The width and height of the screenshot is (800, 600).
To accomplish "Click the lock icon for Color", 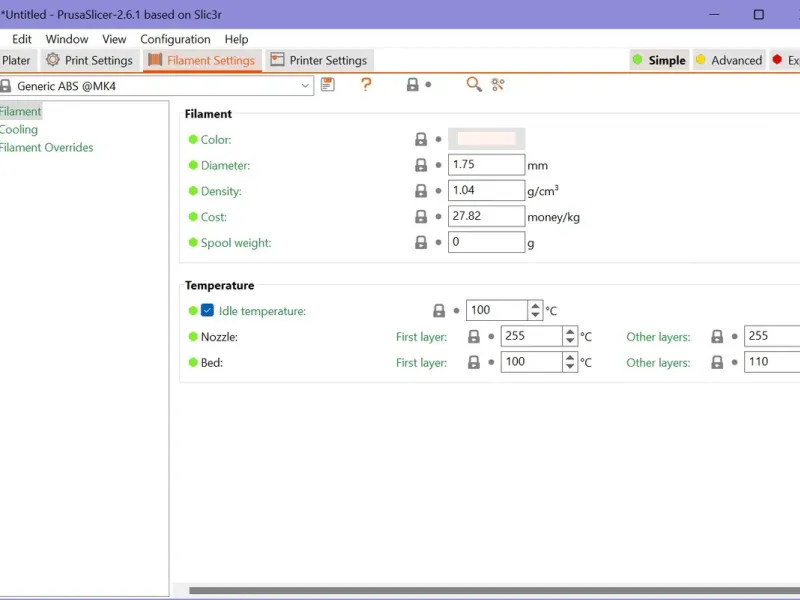I will click(x=420, y=139).
